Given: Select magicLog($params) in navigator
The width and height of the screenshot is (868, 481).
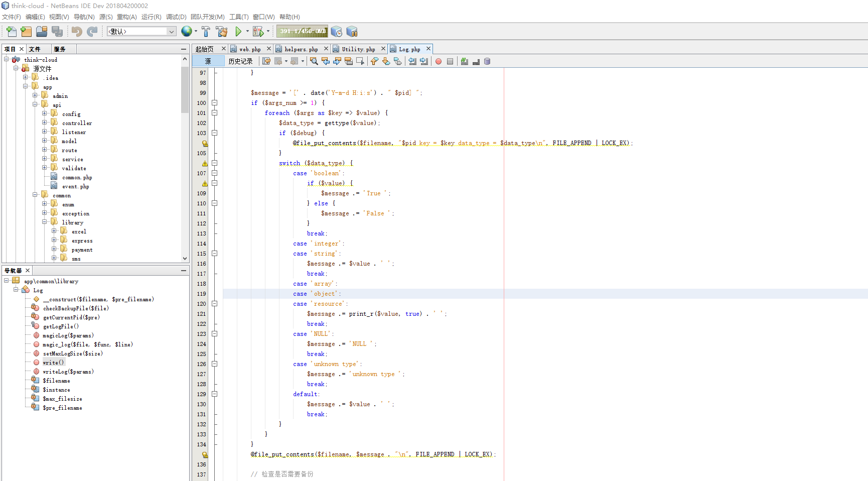Looking at the screenshot, I should (x=68, y=335).
